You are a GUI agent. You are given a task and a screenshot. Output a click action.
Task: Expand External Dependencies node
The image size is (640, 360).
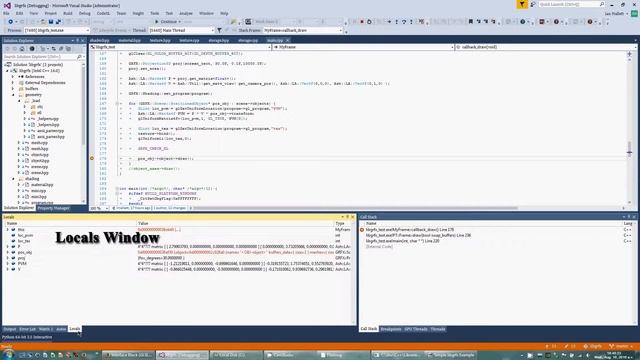[13, 82]
